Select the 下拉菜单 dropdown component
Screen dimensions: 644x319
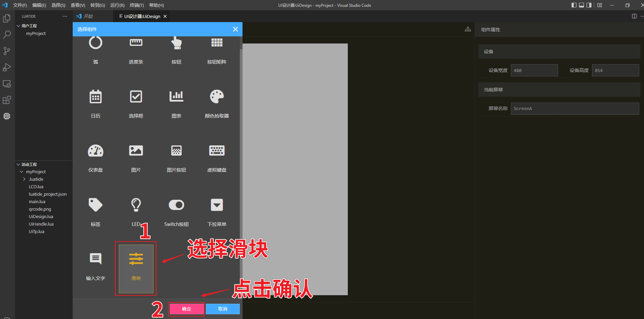point(217,205)
